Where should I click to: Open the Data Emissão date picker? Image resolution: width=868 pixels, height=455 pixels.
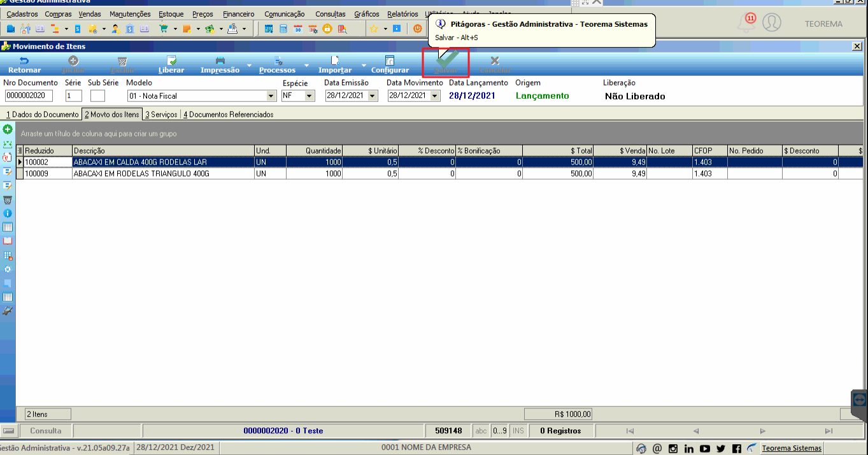(x=373, y=96)
